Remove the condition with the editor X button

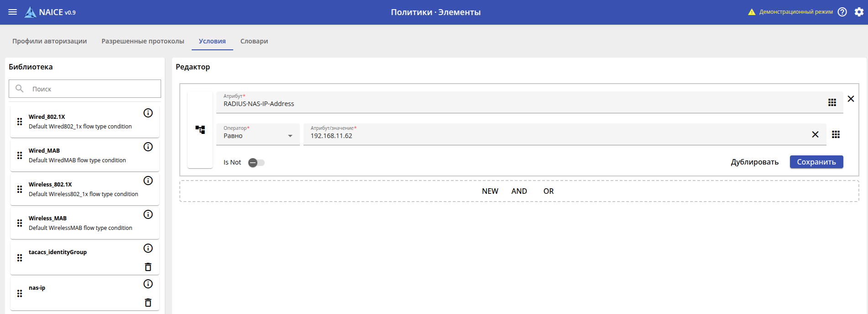(851, 99)
